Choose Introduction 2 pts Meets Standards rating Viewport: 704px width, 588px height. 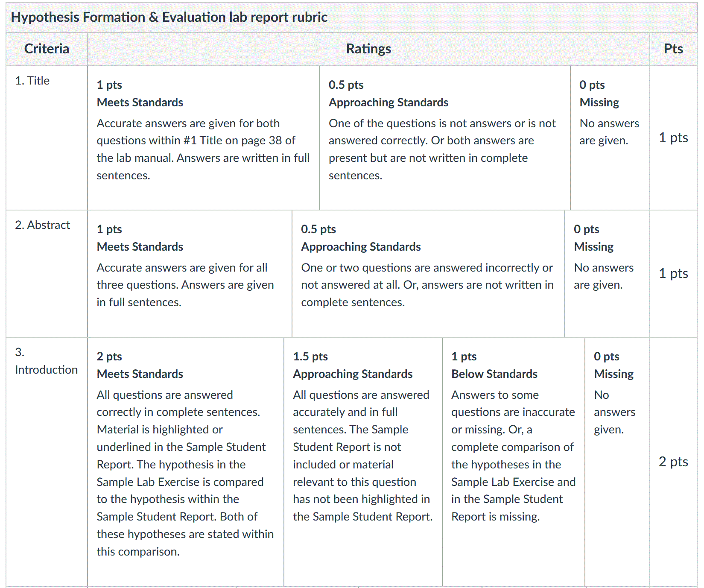tap(186, 462)
